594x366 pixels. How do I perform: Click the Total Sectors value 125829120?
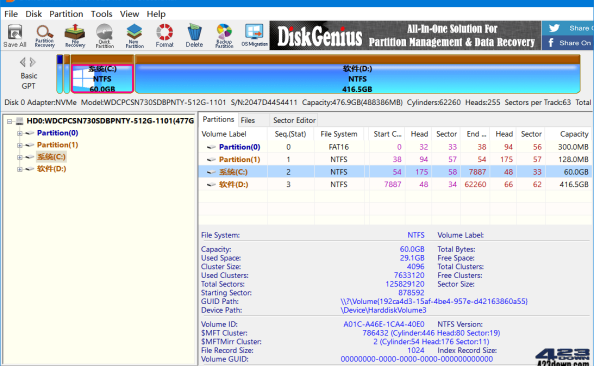(405, 284)
